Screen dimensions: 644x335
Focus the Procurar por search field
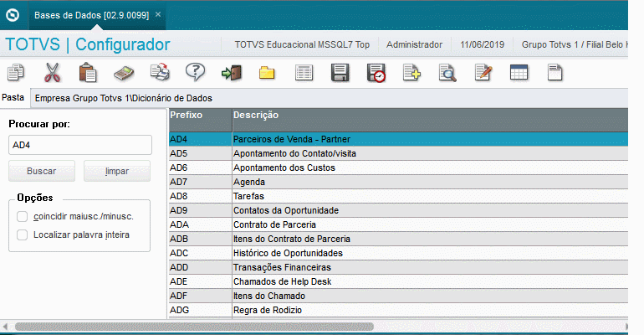[80, 145]
